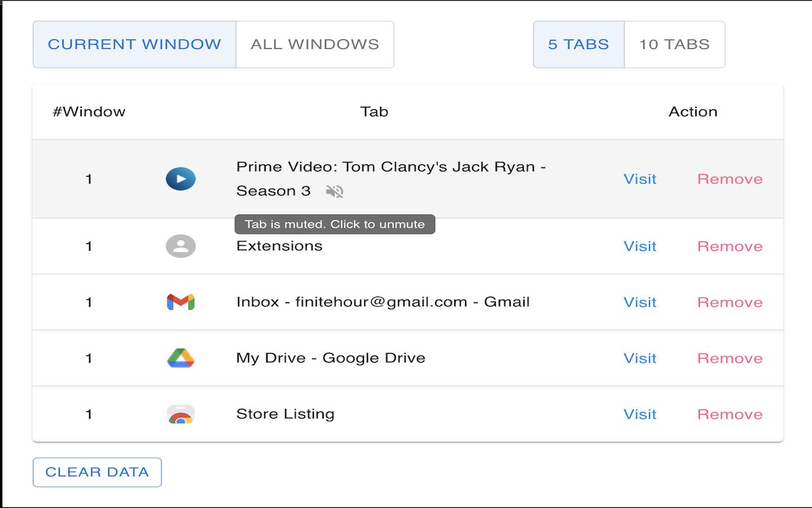The width and height of the screenshot is (812, 508).
Task: Click the Gmail favicon
Action: coord(181,302)
